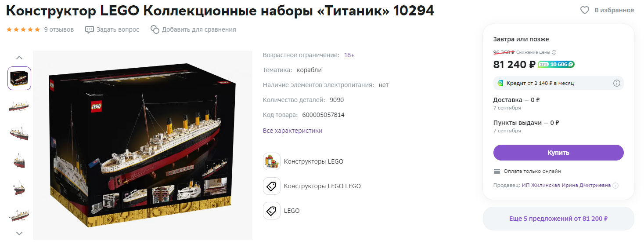Click the Купить button
This screenshot has height=252, width=644.
tap(558, 153)
